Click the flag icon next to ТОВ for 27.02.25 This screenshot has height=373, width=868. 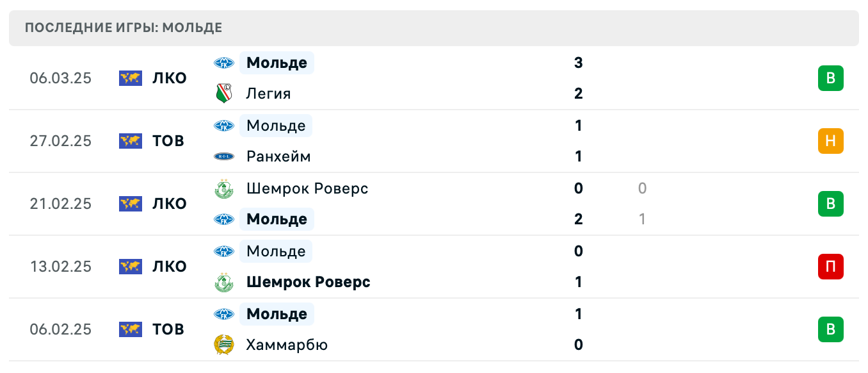(x=130, y=141)
